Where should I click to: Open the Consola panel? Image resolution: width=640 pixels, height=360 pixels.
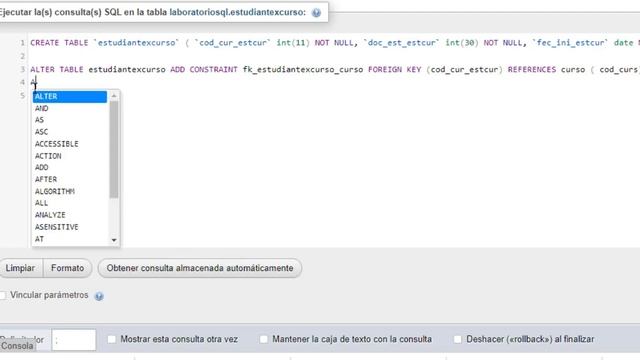17,346
